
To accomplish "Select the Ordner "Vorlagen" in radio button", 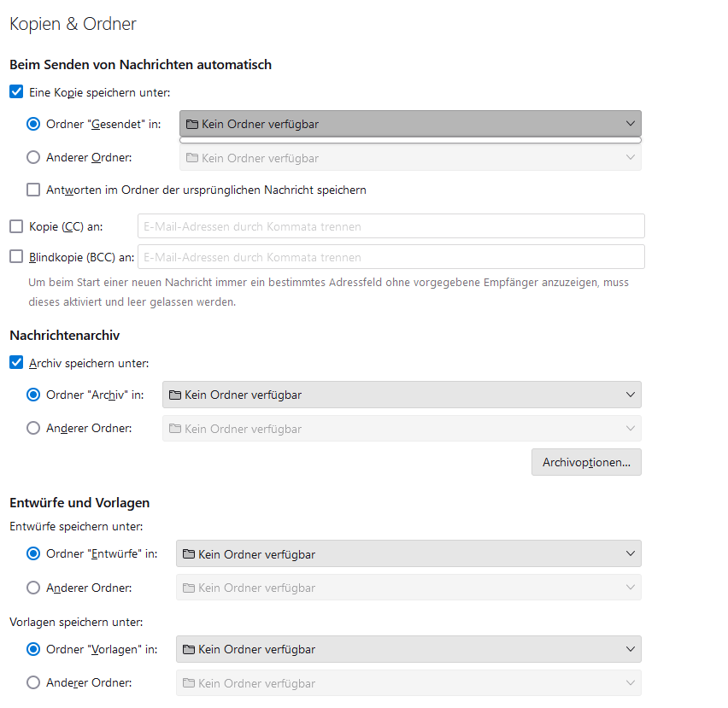I will [x=33, y=649].
